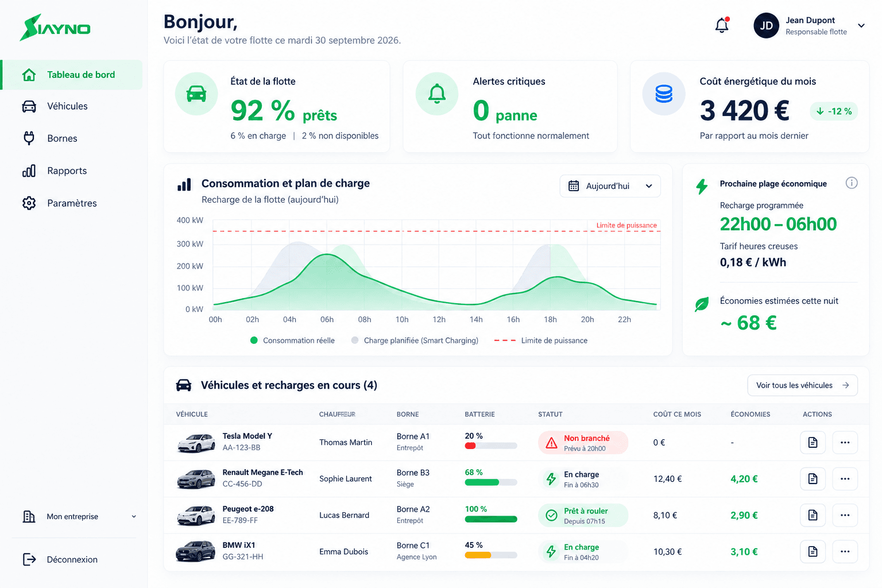Click the Siayno logo
882x588 pixels.
55,28
